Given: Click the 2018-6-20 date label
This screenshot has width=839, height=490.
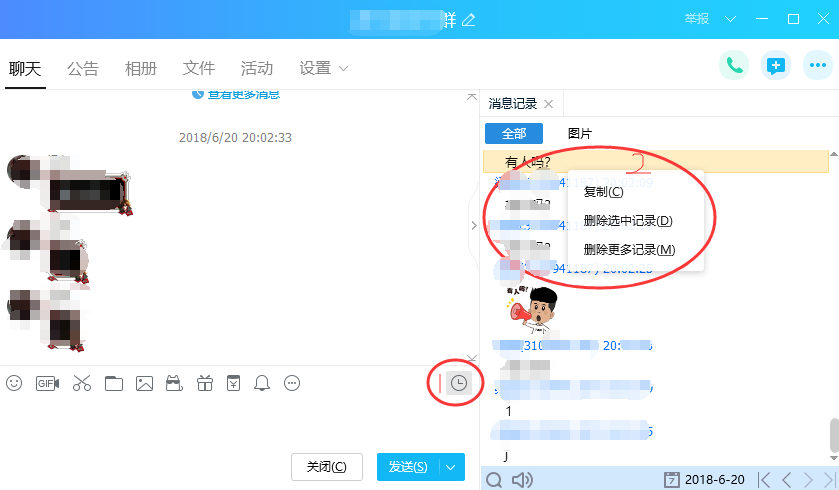Looking at the screenshot, I should click(x=714, y=480).
